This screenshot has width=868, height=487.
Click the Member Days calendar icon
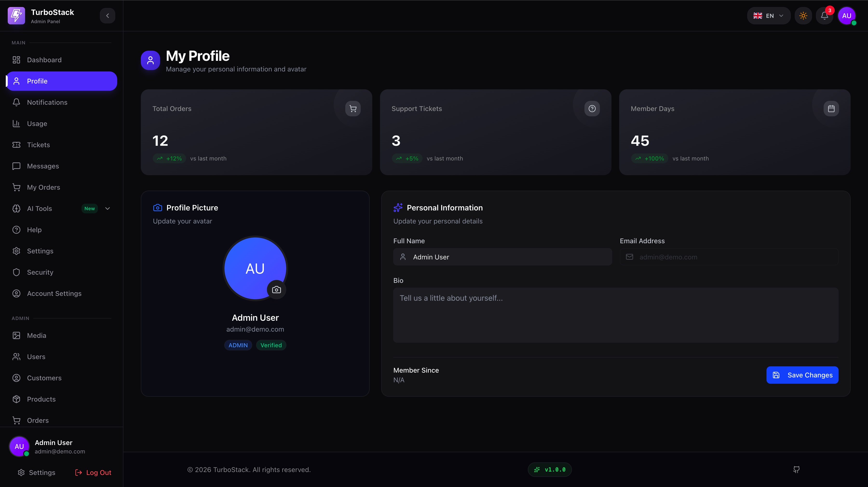[831, 109]
